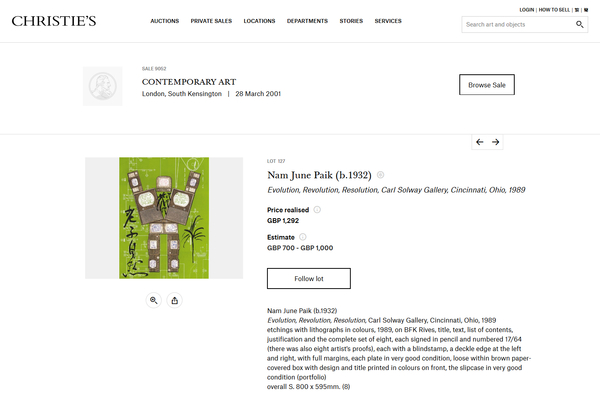Click the search magnifier icon
This screenshot has height=404, width=600.
pyautogui.click(x=580, y=24)
